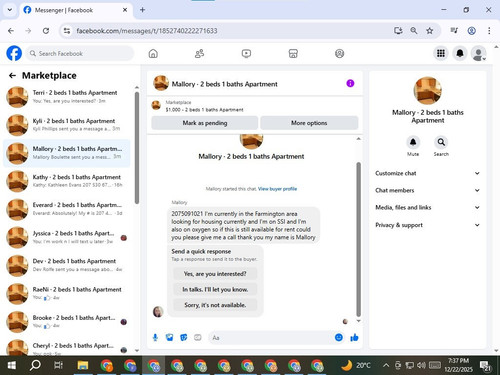Open the Facebook menu grid icon
This screenshot has width=500, height=375.
coord(441,53)
